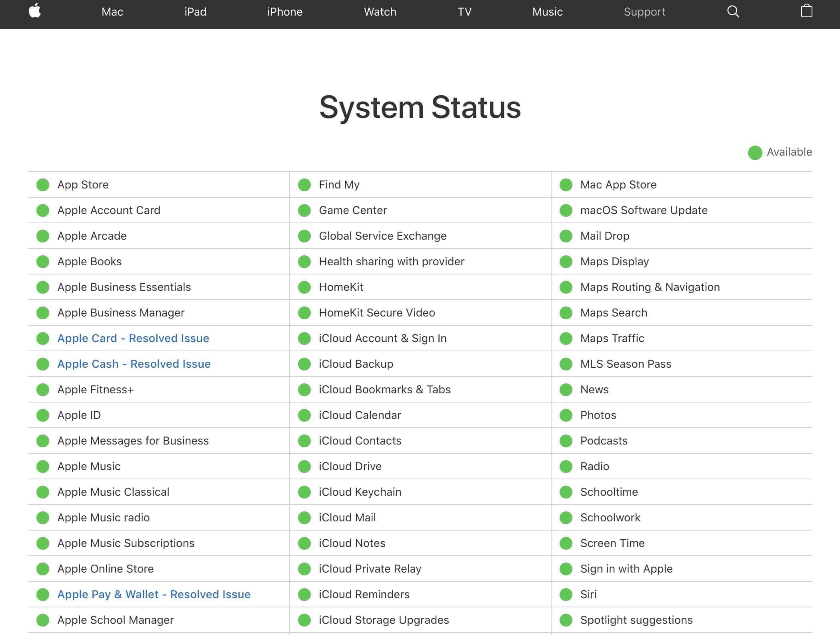Viewport: 840px width, 635px height.
Task: Select Apple Messages for Business entry
Action: pos(133,441)
